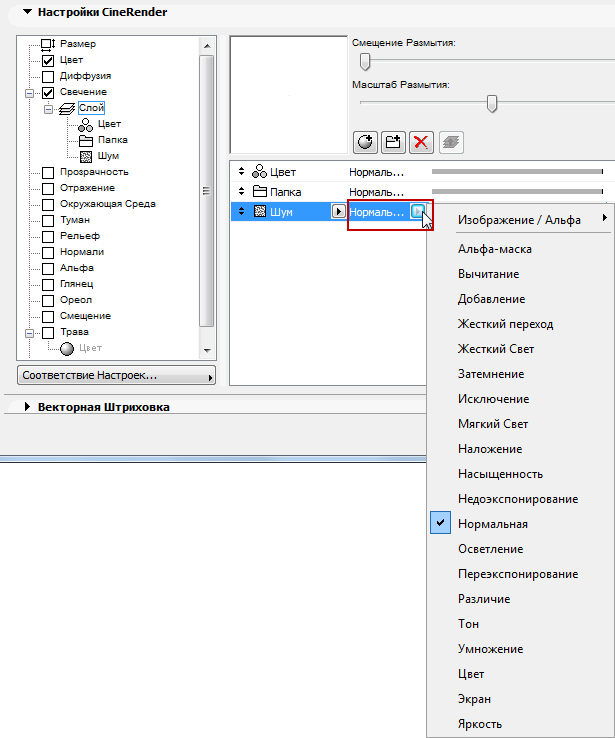Click the tree scrollbar down arrow
The height and width of the screenshot is (738, 615).
point(207,351)
